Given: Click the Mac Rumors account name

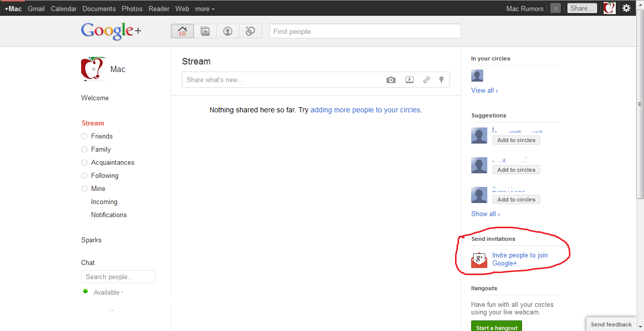Looking at the screenshot, I should (525, 9).
